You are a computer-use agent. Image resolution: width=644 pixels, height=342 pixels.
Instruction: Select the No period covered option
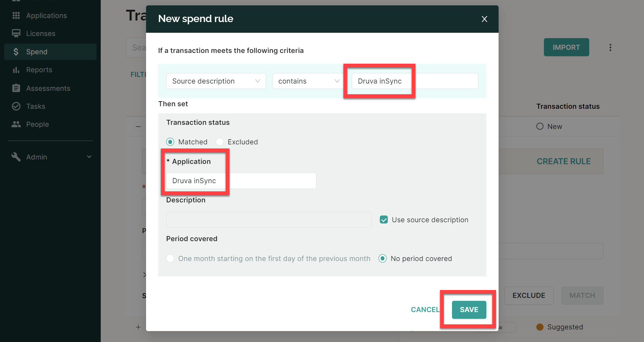(x=382, y=258)
